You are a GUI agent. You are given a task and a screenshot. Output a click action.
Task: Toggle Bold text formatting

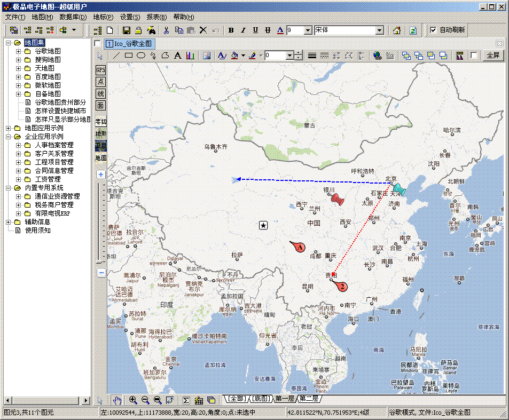click(231, 30)
